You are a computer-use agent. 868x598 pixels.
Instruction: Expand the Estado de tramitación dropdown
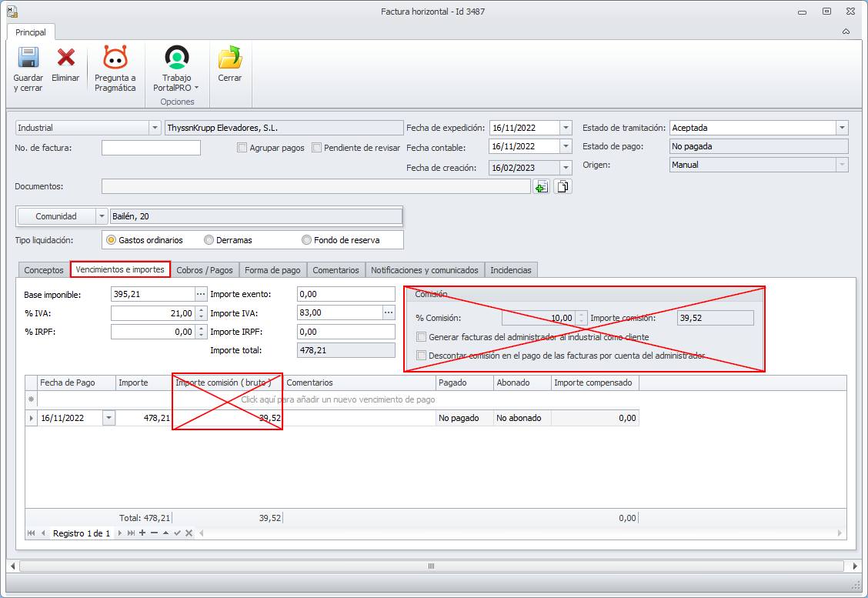[x=842, y=128]
